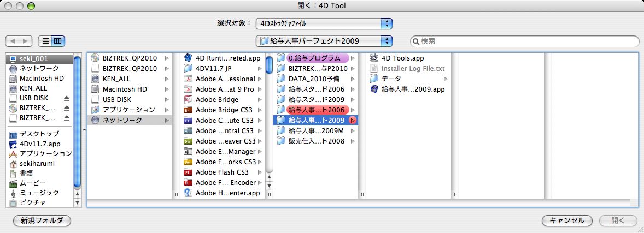Click the デスクトップ sidebar icon
The width and height of the screenshot is (644, 233).
click(x=14, y=134)
